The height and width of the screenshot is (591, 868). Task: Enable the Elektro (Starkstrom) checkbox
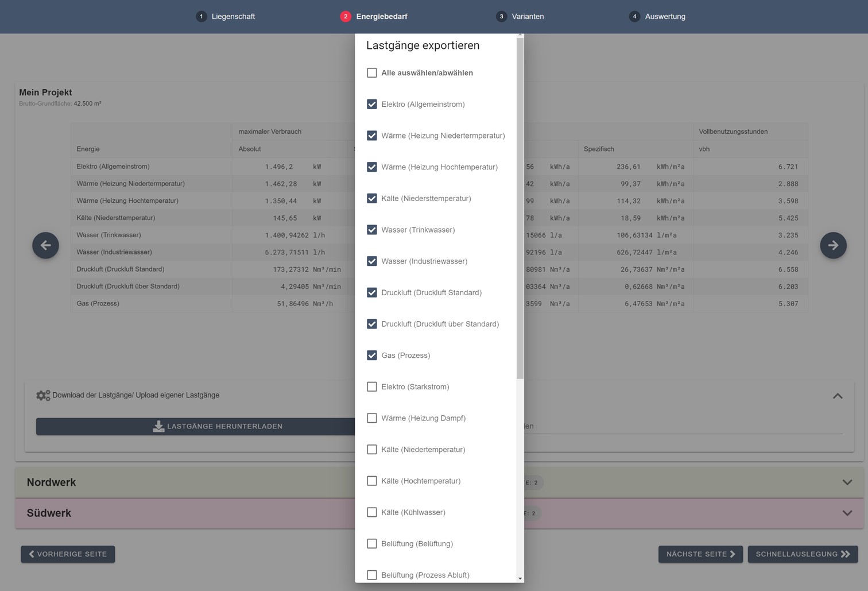(x=372, y=387)
